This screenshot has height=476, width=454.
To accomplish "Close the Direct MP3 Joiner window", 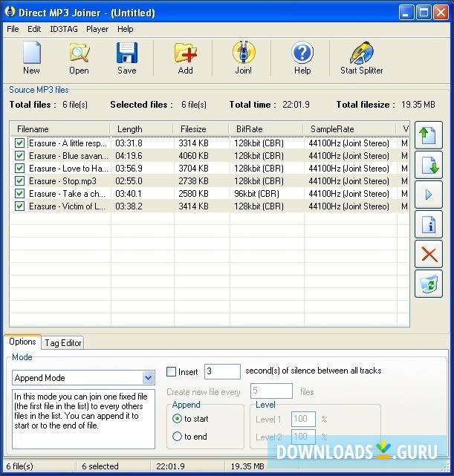I will 441,13.
